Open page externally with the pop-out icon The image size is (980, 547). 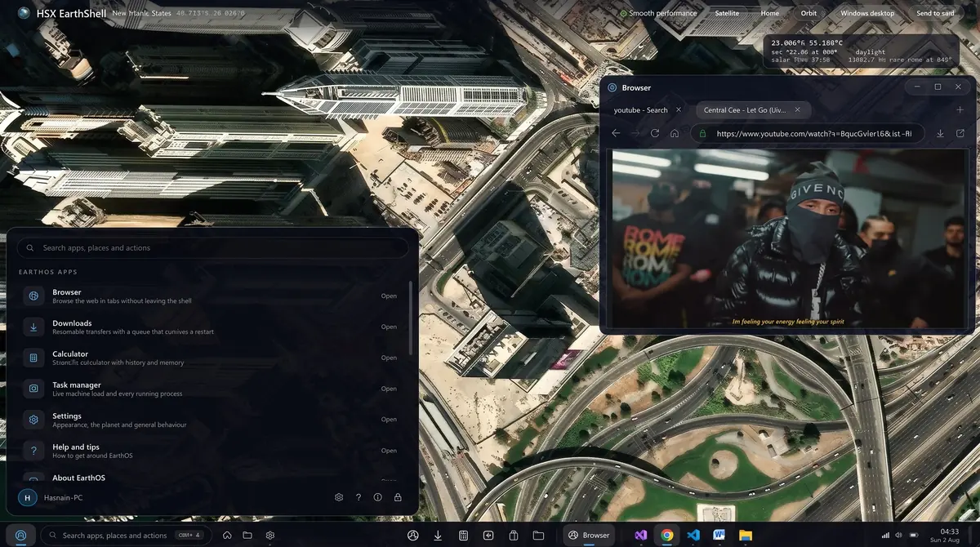tap(960, 133)
